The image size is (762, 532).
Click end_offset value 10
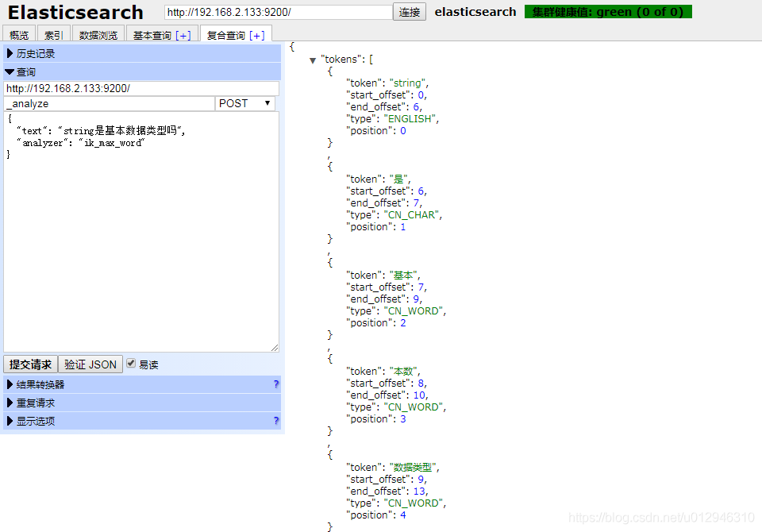(419, 395)
